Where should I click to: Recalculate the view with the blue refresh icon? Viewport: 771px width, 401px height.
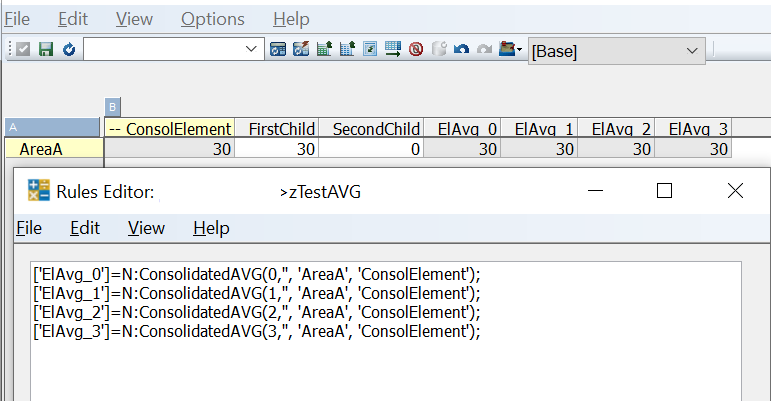(x=69, y=49)
